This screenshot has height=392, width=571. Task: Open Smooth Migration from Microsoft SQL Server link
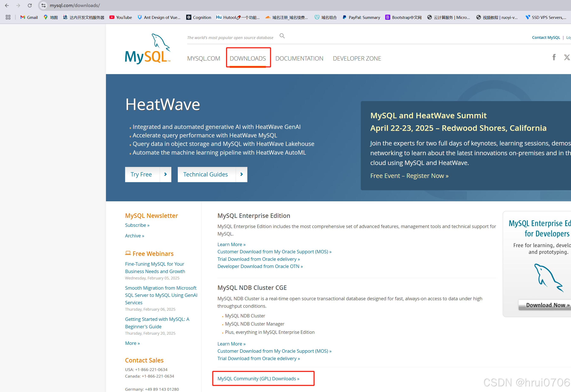161,295
